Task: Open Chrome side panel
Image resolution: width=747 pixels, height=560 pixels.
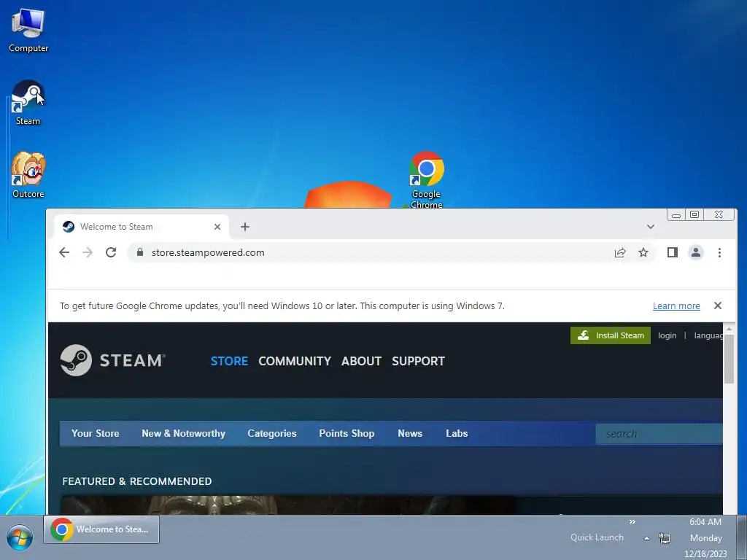Action: [672, 252]
